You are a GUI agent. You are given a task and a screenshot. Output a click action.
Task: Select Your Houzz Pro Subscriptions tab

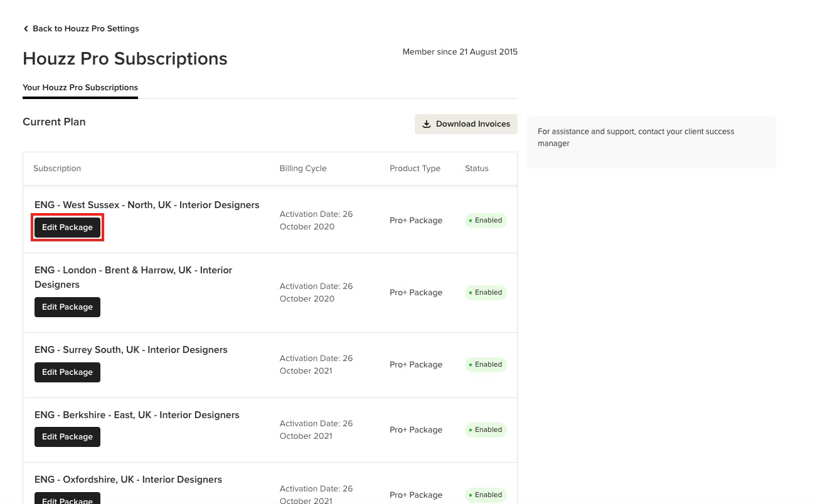tap(80, 88)
